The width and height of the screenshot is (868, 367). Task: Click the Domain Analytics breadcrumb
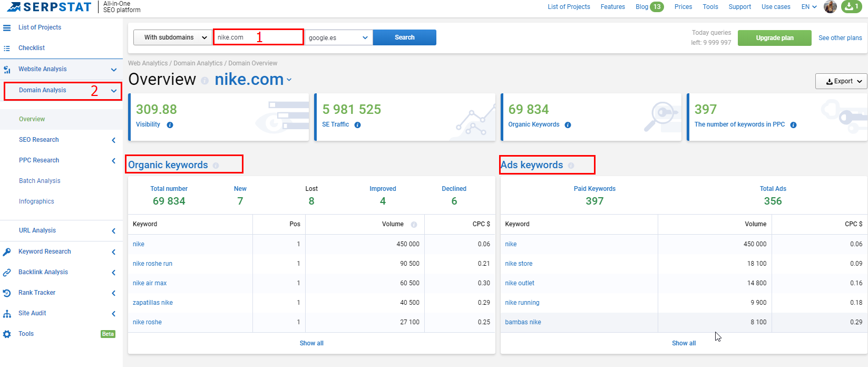coord(198,63)
